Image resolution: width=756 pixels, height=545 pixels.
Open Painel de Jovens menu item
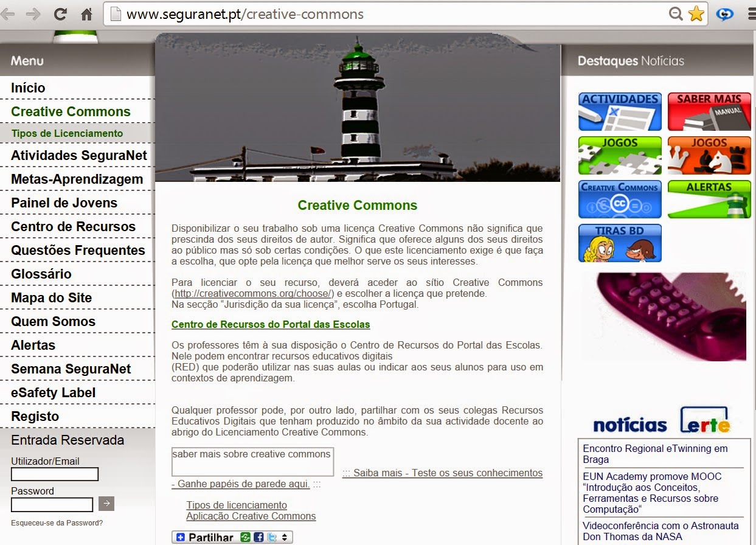[x=64, y=203]
